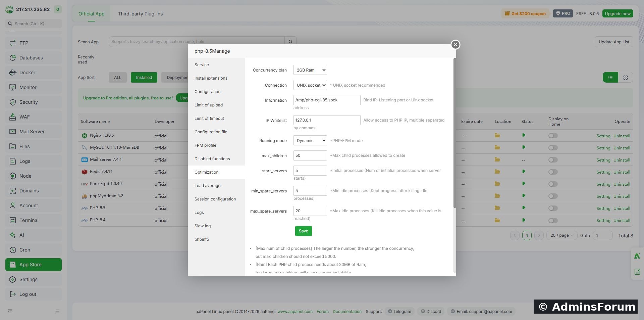Toggle Display on Home for MySQL

pyautogui.click(x=553, y=148)
